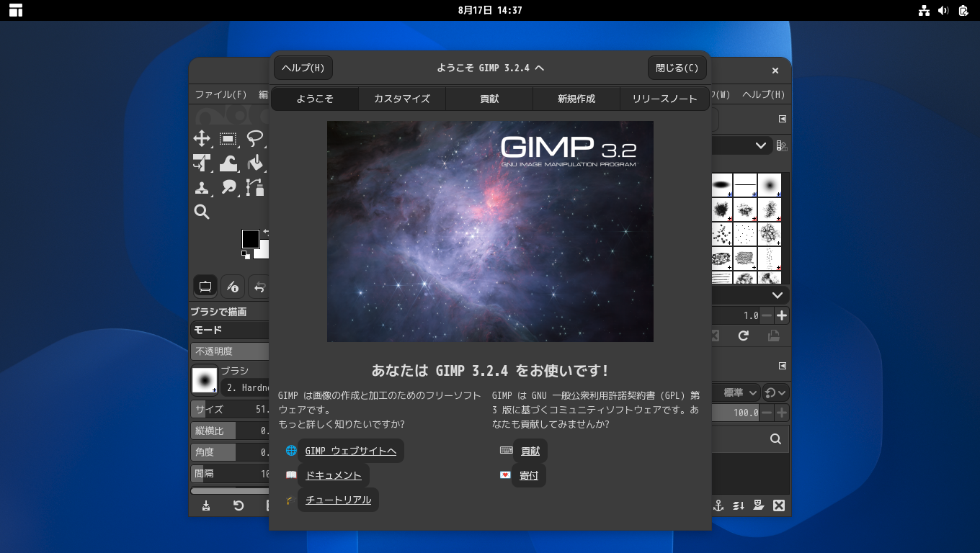Open the モード dropdown in tool options
Viewport: 980px width, 553px height.
(229, 330)
